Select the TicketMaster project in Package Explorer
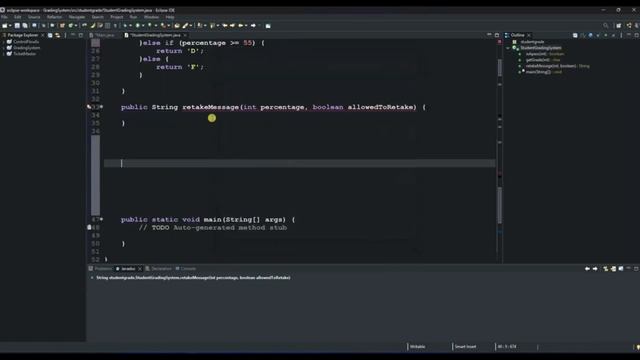 coord(24,53)
